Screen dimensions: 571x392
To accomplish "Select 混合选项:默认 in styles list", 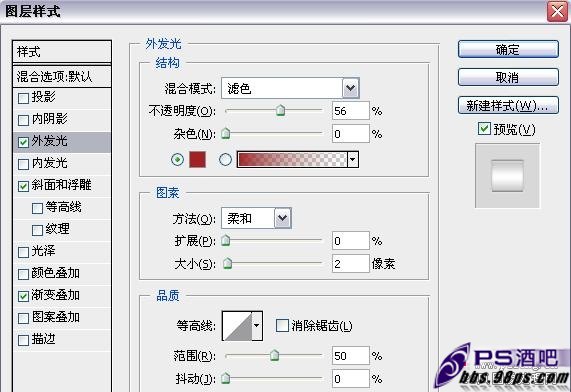I will pyautogui.click(x=62, y=77).
